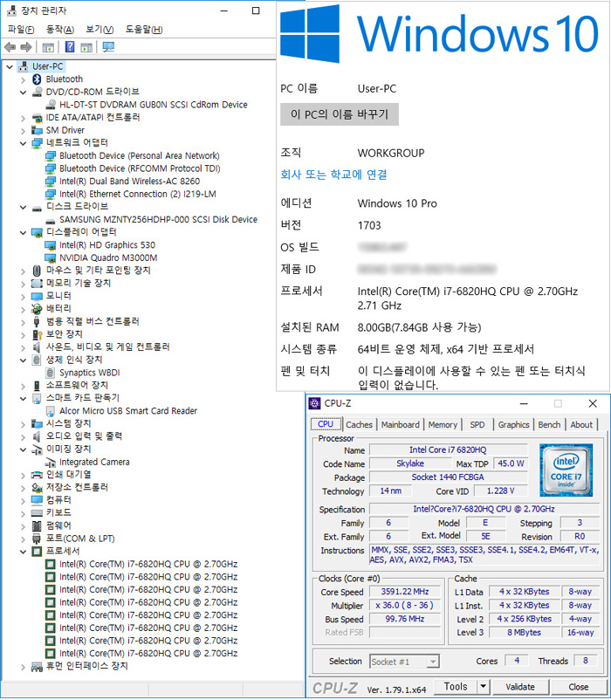Expand the 휴먼 인터페이스 장치 node
The image size is (611, 700).
pyautogui.click(x=23, y=667)
